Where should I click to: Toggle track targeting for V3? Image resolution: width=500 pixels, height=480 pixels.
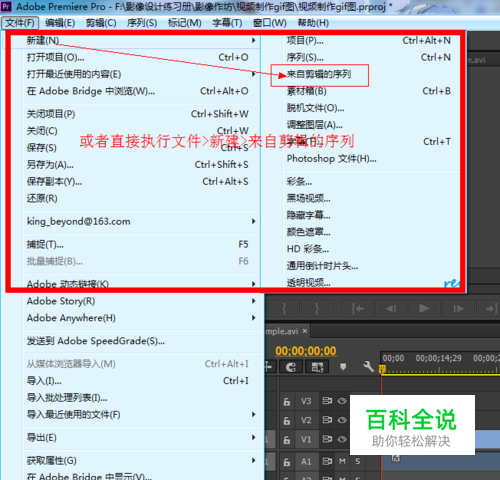(306, 401)
